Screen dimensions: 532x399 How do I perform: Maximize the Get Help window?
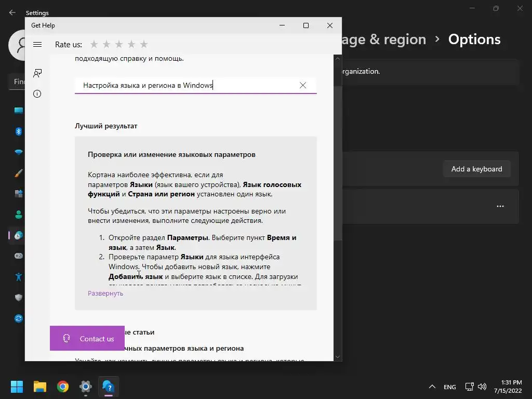(305, 25)
